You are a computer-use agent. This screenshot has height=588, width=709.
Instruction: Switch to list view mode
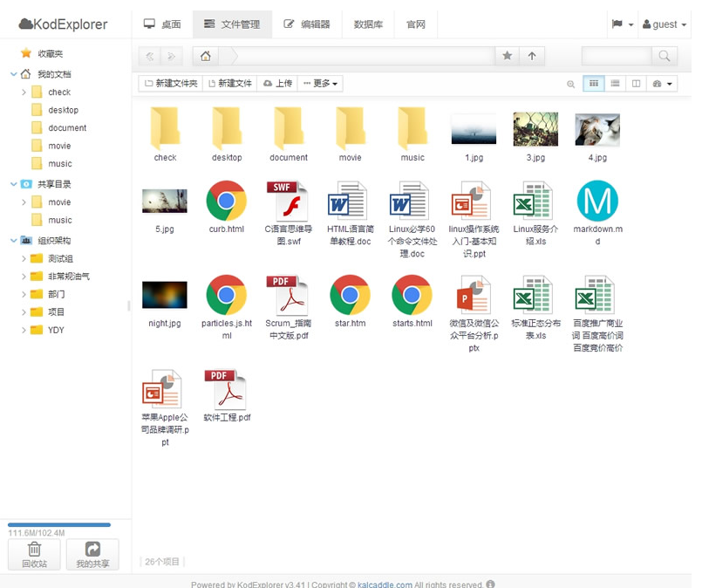tap(617, 84)
